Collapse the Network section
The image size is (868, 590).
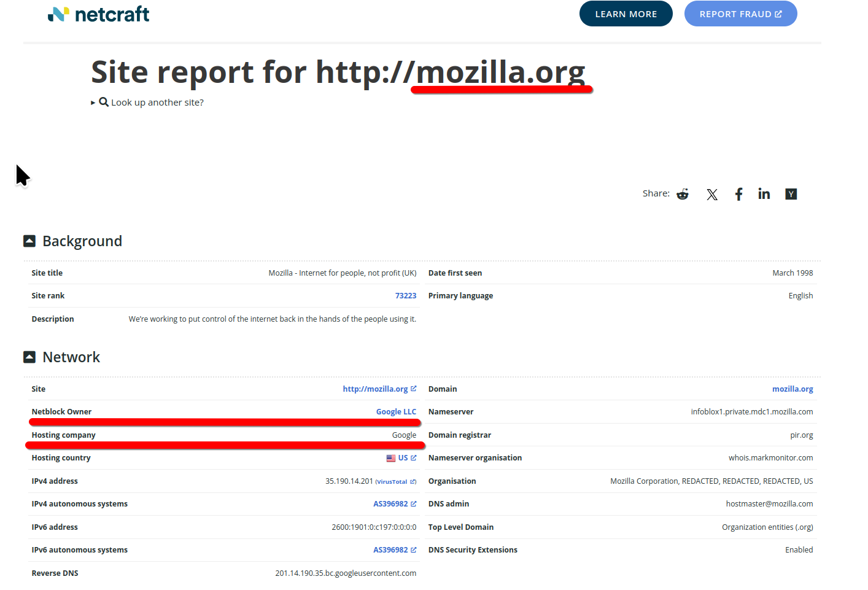tap(29, 357)
